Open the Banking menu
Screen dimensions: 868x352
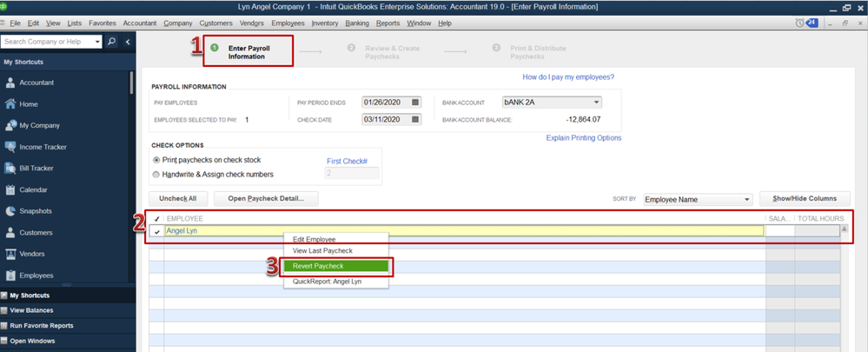(357, 23)
